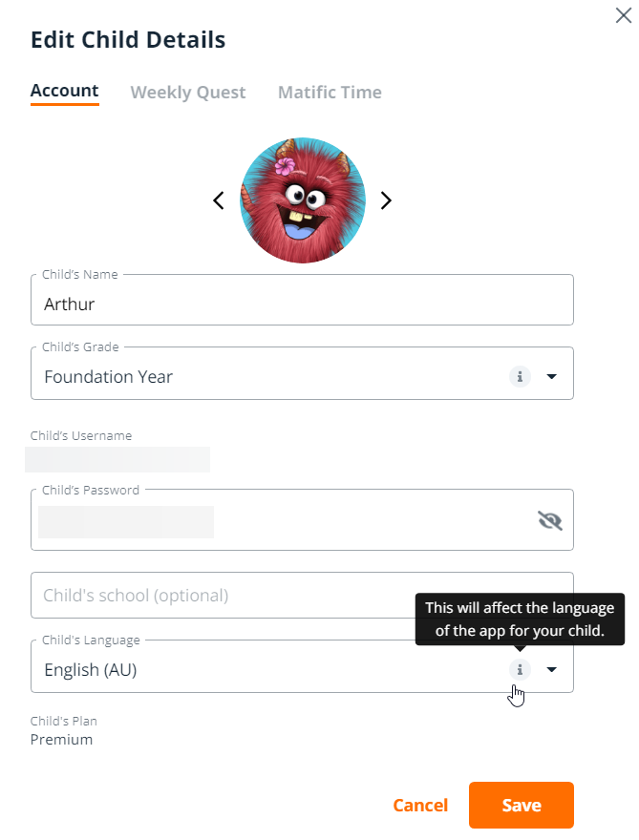Viewport: 639px width, 840px height.
Task: Toggle password visibility eye icon
Action: 550,520
